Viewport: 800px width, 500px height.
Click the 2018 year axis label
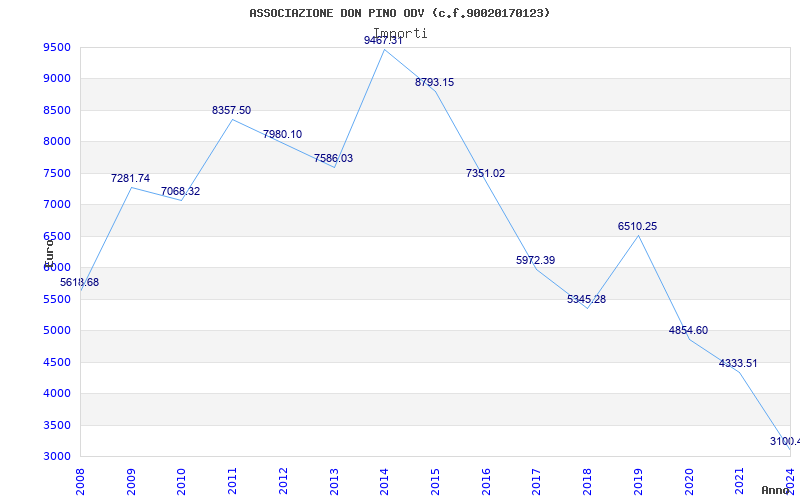tap(587, 481)
